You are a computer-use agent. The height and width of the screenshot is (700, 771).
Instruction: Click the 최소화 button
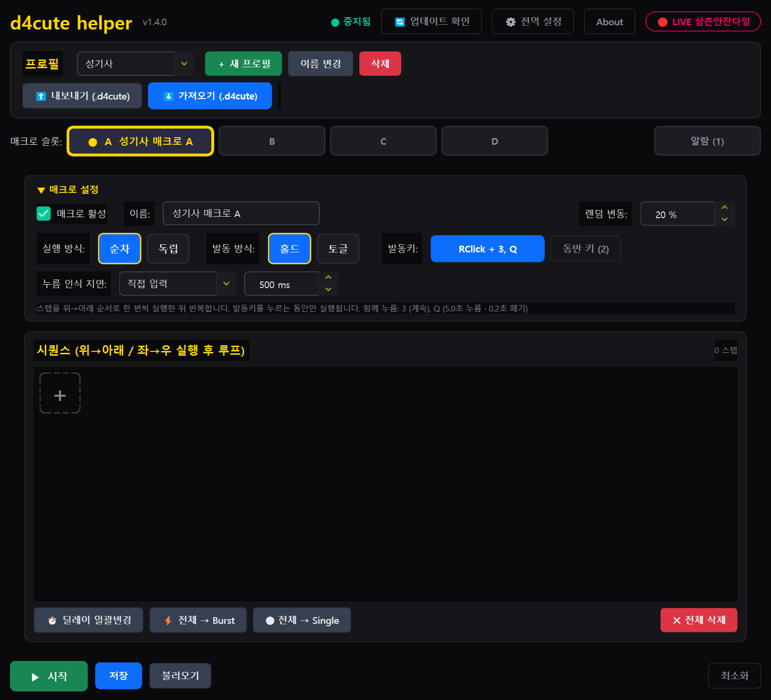[734, 676]
